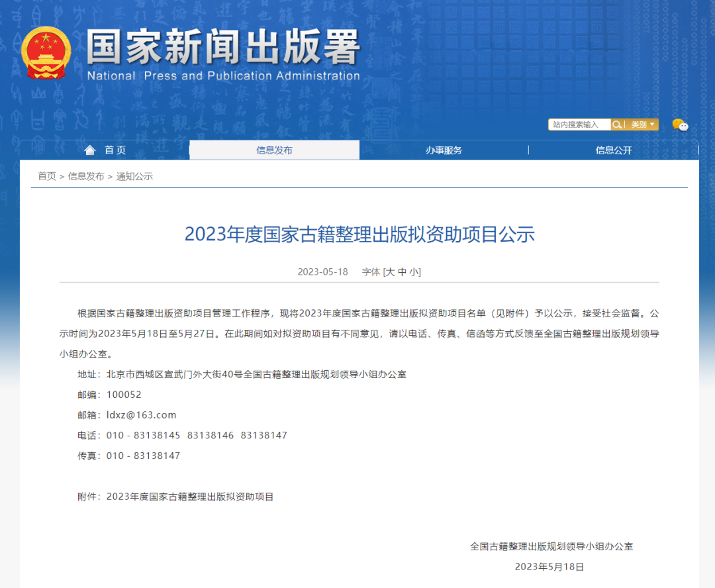Open the 类别 category dropdown
Image resolution: width=715 pixels, height=588 pixels.
pyautogui.click(x=639, y=124)
